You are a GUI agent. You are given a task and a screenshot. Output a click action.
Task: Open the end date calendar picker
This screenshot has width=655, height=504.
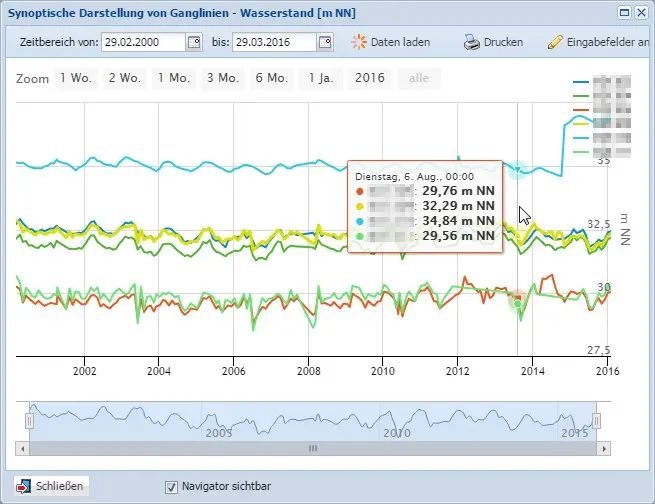coord(325,42)
